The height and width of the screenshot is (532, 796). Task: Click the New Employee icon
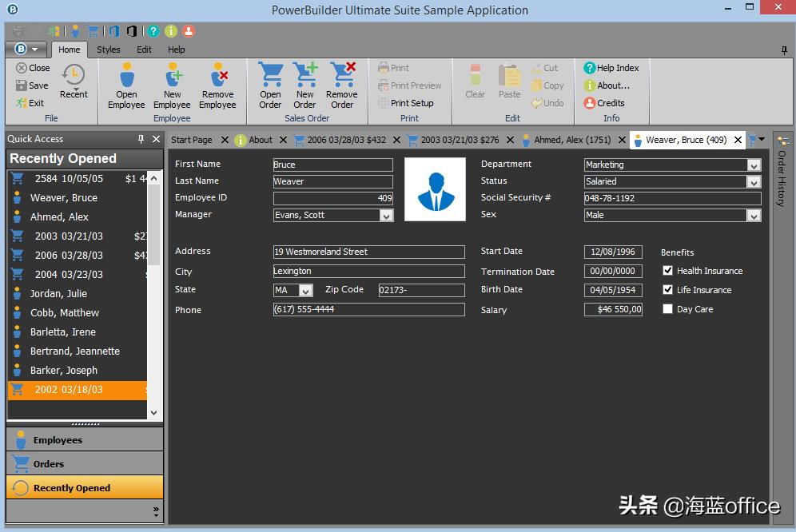(171, 84)
